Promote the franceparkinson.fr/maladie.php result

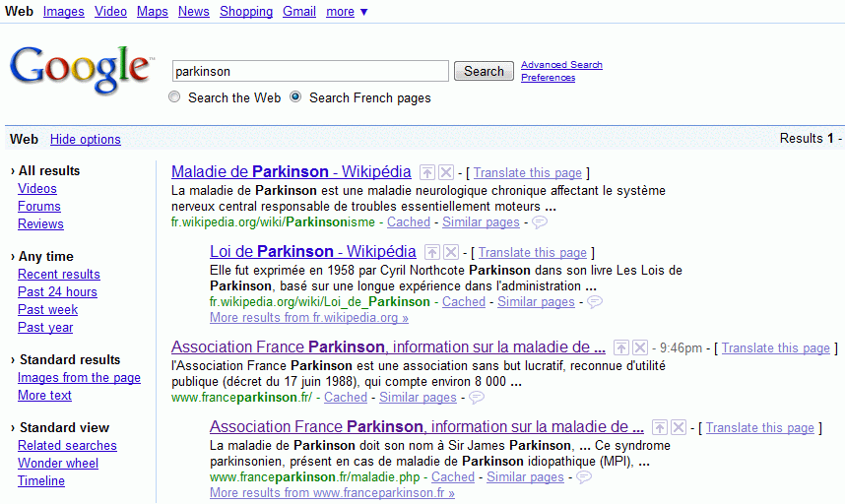[660, 427]
